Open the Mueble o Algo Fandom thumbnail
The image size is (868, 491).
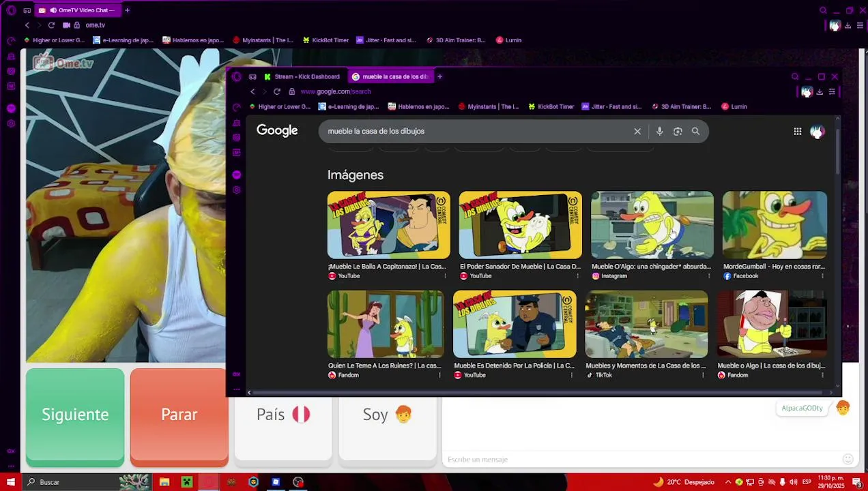click(x=771, y=325)
